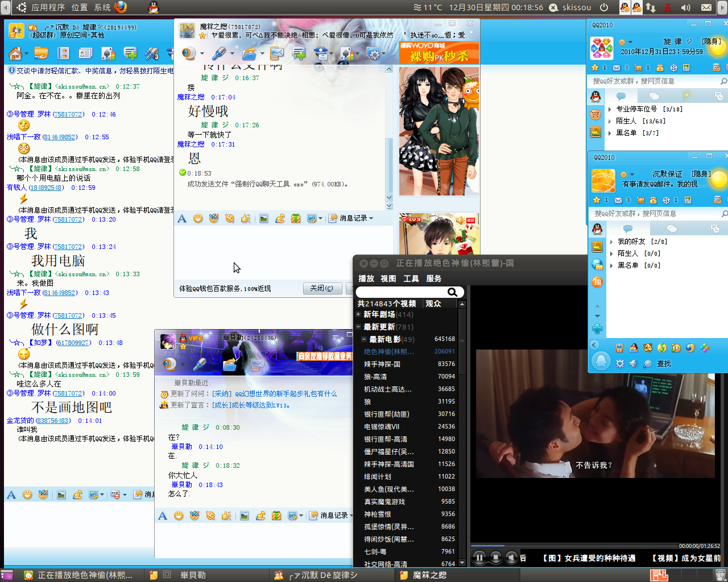728x582 pixels.
Task: Click QQ Pet icon in app bar
Action: [648, 348]
